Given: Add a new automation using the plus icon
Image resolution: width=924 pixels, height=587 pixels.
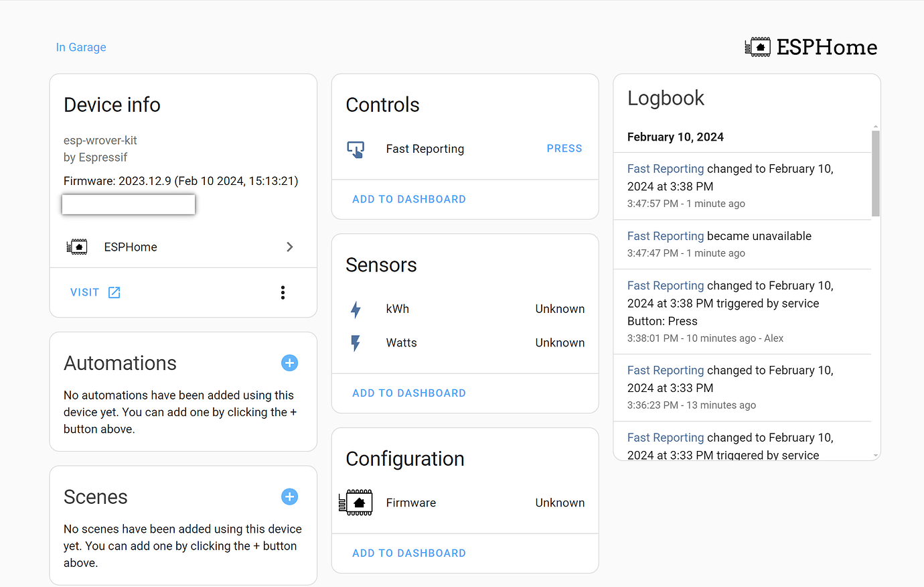Looking at the screenshot, I should point(289,363).
